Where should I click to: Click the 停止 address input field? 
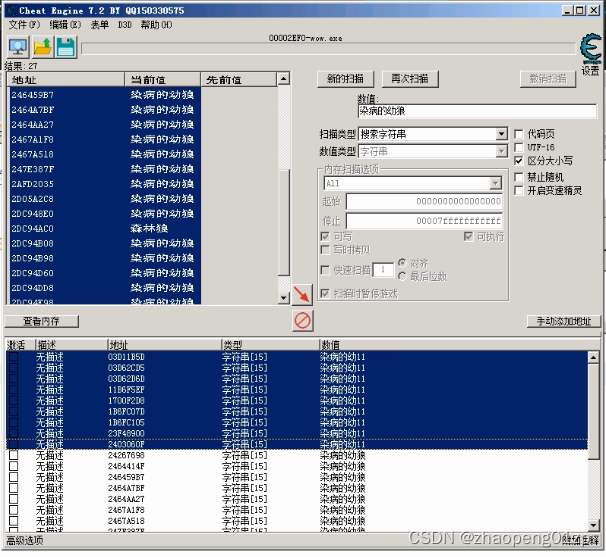[424, 221]
